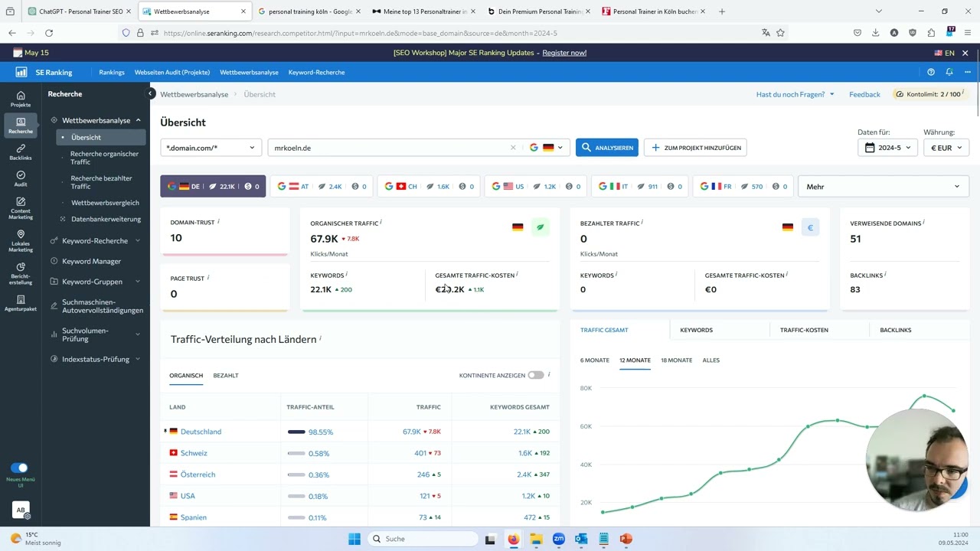Open Webseiten Audit (Projekte) top menu
Screen dimensions: 980x551
click(x=172, y=72)
